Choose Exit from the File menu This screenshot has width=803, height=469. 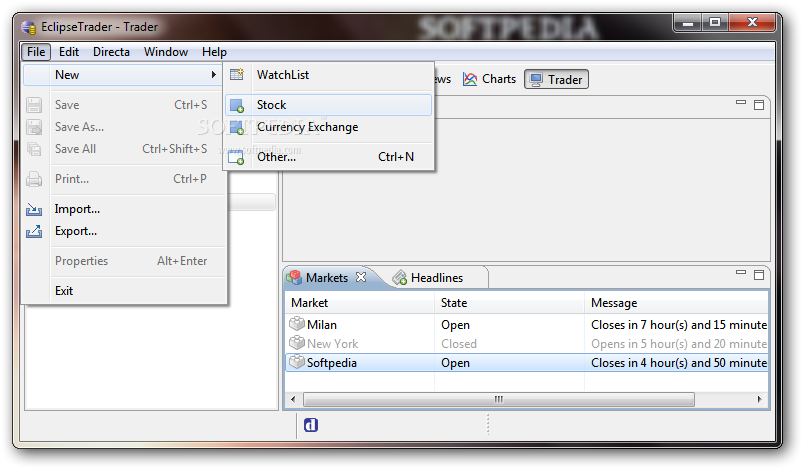pos(124,291)
